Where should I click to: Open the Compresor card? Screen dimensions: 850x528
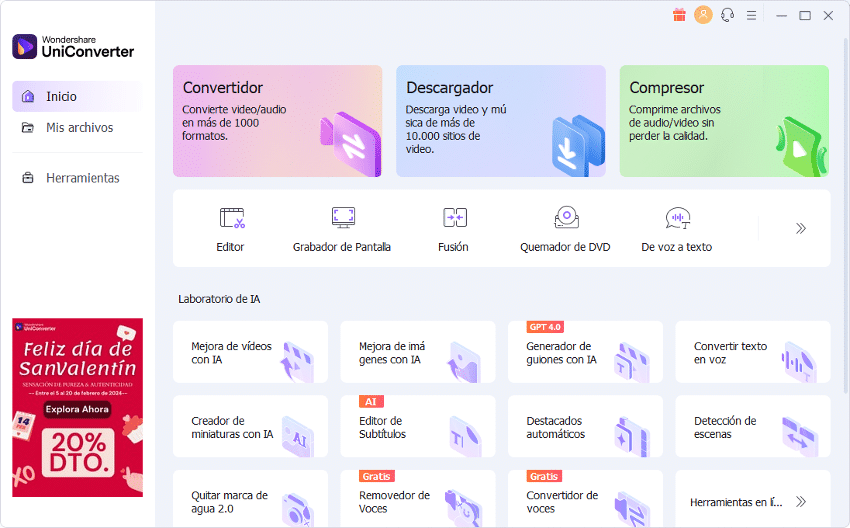click(x=723, y=121)
